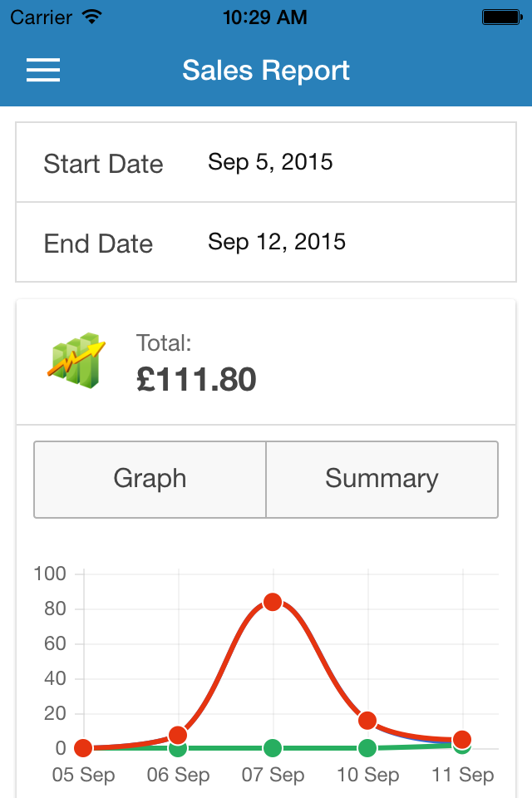Tap the battery icon in status bar
Image resolution: width=532 pixels, height=798 pixels.
(501, 17)
